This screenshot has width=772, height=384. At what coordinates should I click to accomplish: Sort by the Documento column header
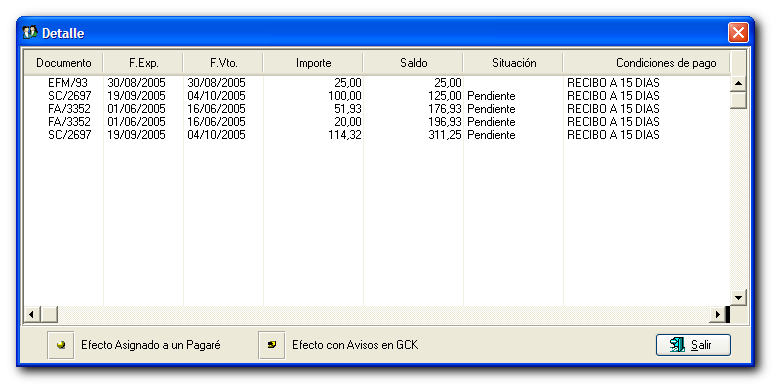pyautogui.click(x=64, y=63)
